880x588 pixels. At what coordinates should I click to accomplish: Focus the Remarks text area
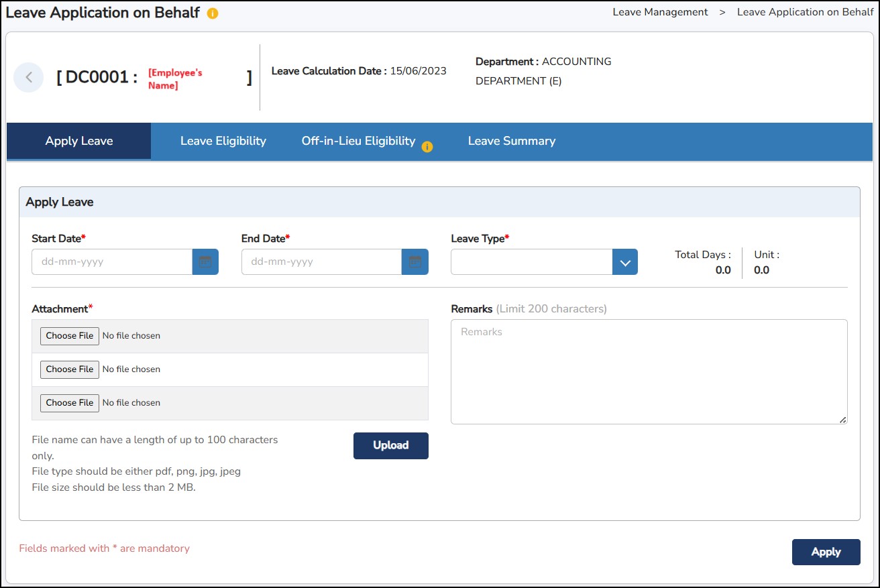click(649, 371)
